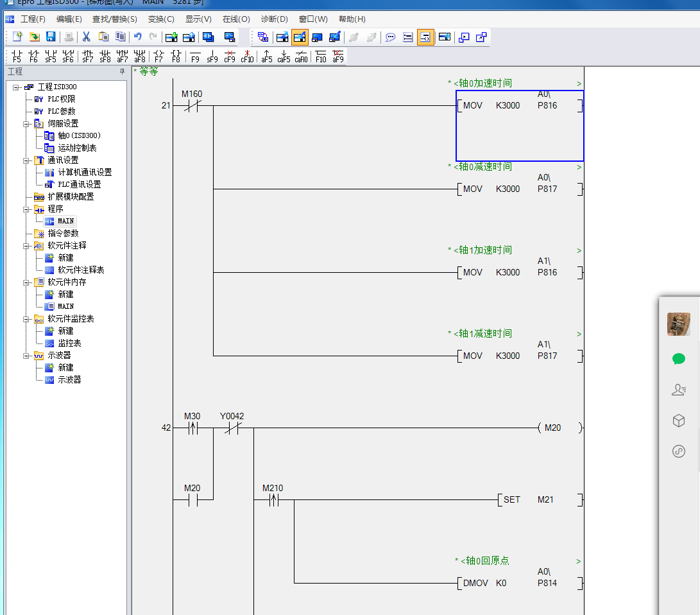Click the comment display speech bubble icon
The height and width of the screenshot is (615, 700).
pyautogui.click(x=390, y=37)
